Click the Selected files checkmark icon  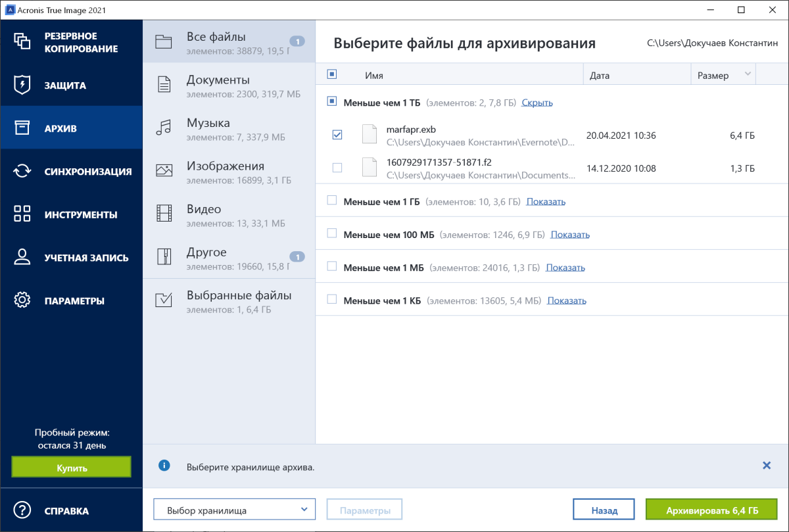(x=163, y=300)
